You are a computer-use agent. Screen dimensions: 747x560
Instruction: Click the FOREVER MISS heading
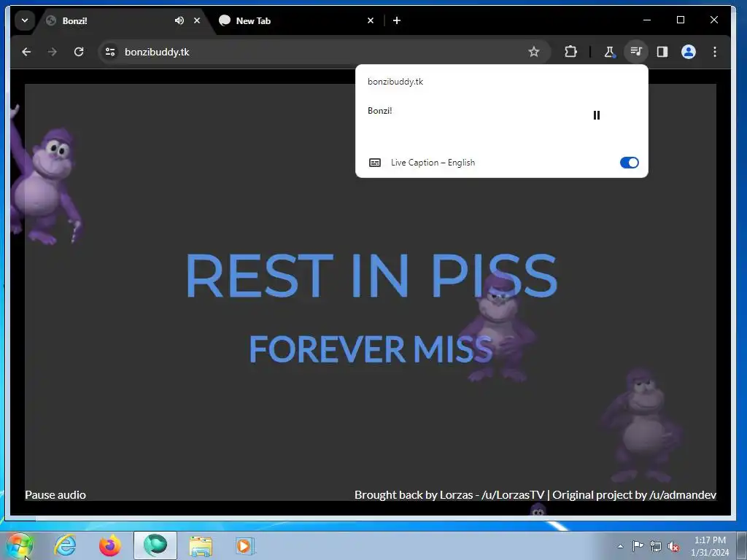pyautogui.click(x=371, y=349)
